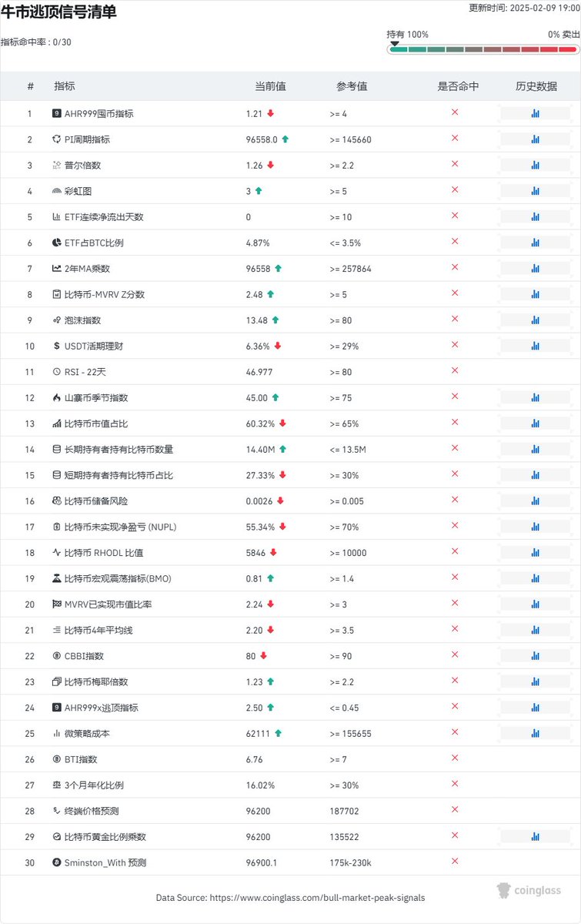Open history chart for NUPL row

(x=535, y=527)
